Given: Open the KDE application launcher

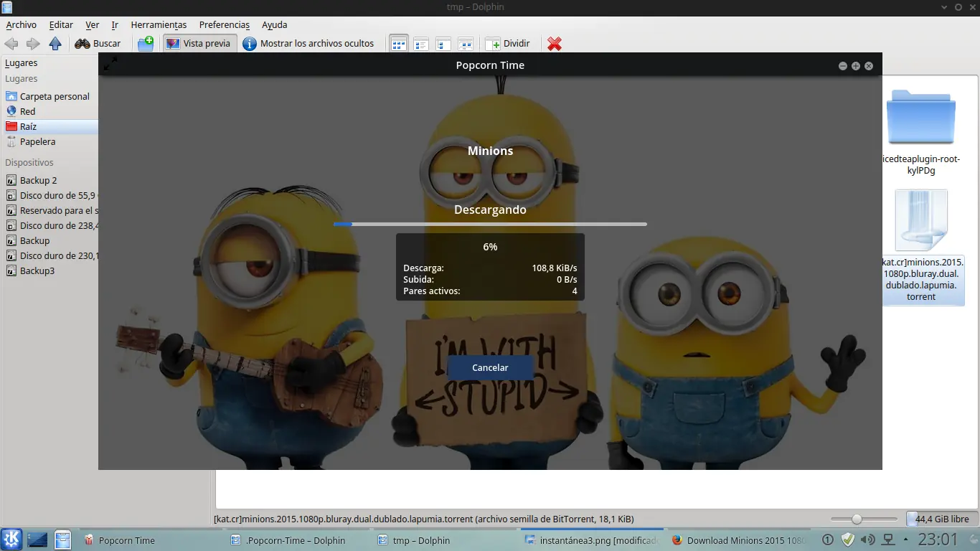Looking at the screenshot, I should click(12, 540).
